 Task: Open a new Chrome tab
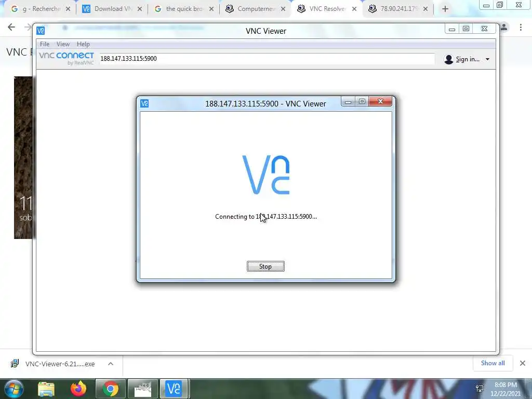pyautogui.click(x=445, y=9)
